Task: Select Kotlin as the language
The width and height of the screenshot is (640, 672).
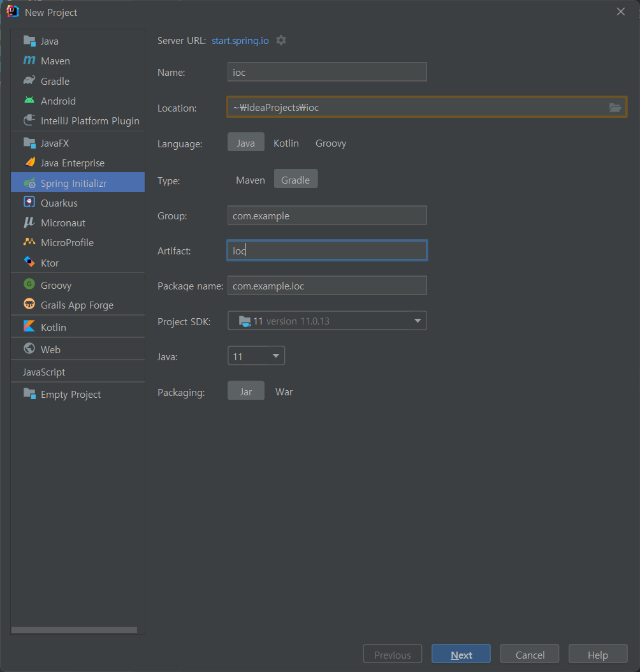Action: coord(286,143)
